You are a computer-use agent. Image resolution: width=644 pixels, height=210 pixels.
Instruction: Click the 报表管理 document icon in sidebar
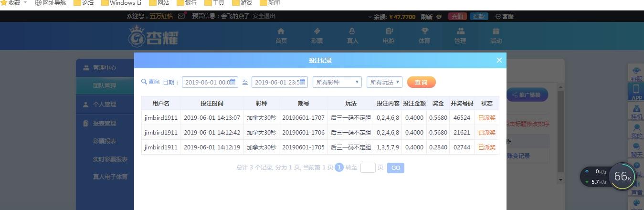pyautogui.click(x=86, y=123)
